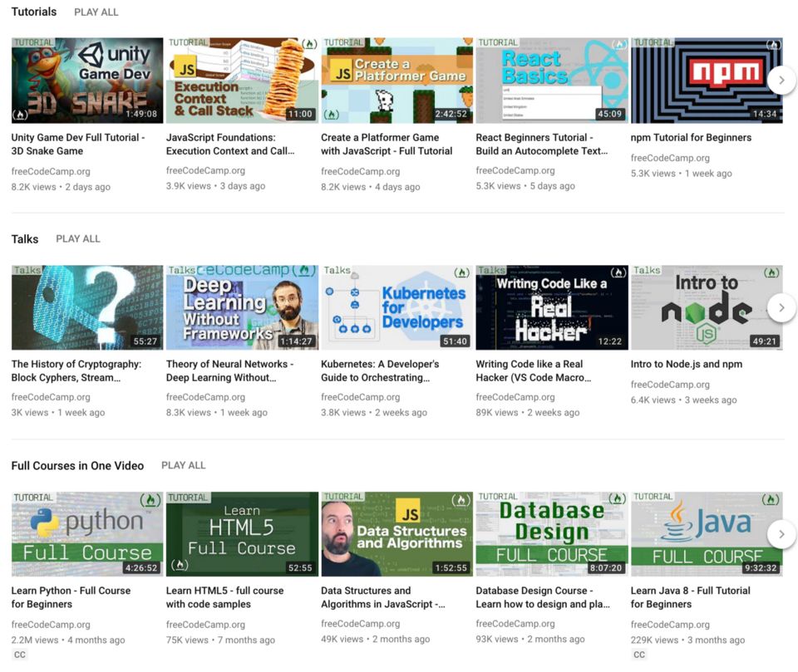Play all Full Courses in One Video
The height and width of the screenshot is (672, 798).
click(184, 466)
